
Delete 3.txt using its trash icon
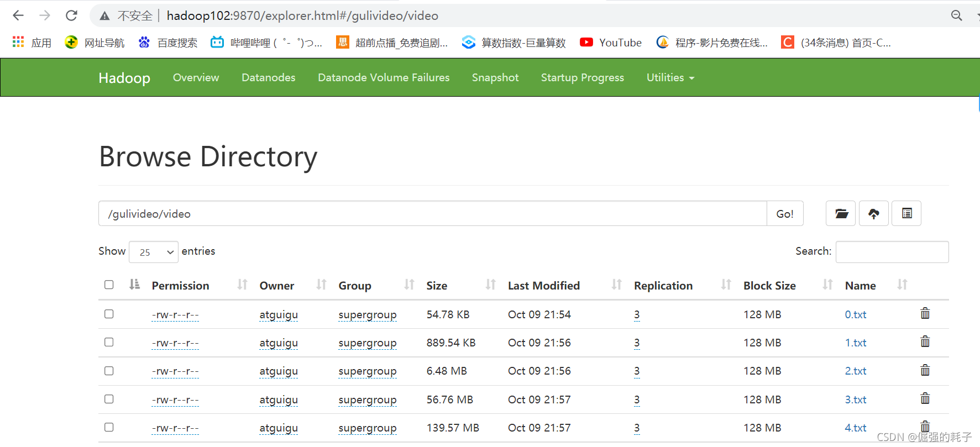pos(925,399)
